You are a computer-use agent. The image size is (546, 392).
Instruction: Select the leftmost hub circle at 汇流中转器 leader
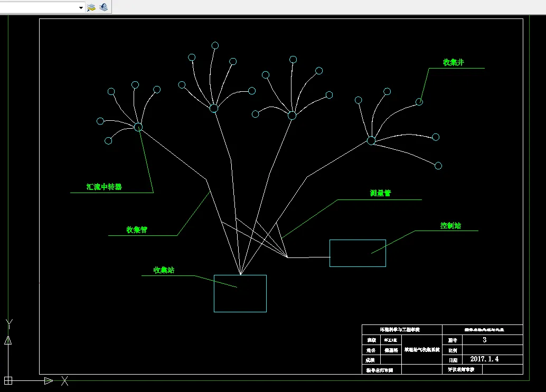[138, 127]
